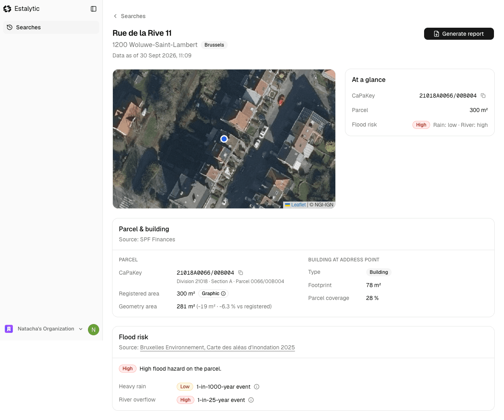Click the Graphic info badge
This screenshot has width=504, height=420.
(x=214, y=294)
